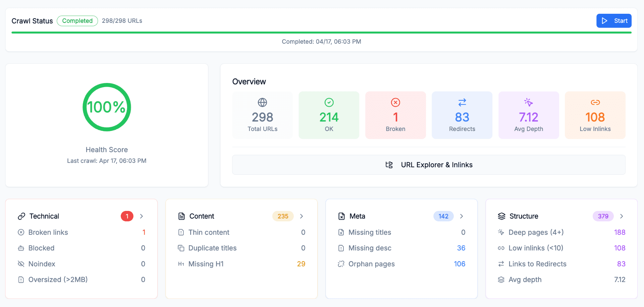Open the 214 OK card
644x307 pixels.
329,115
